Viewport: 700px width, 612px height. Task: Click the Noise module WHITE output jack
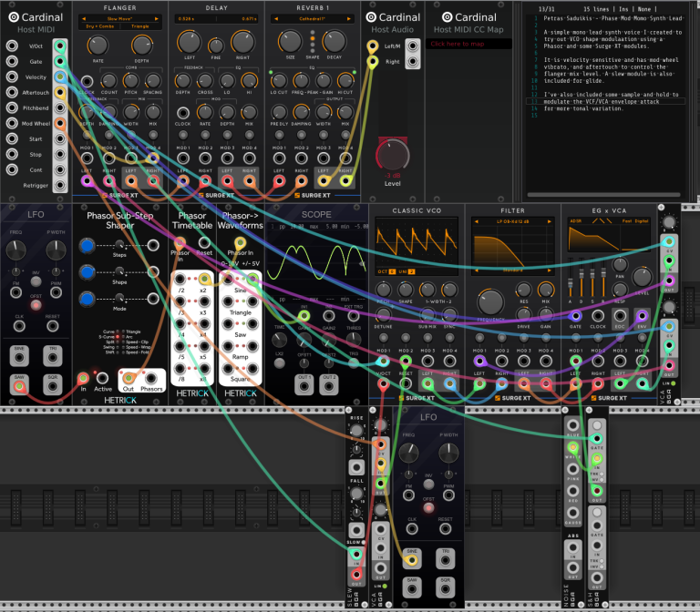click(572, 446)
